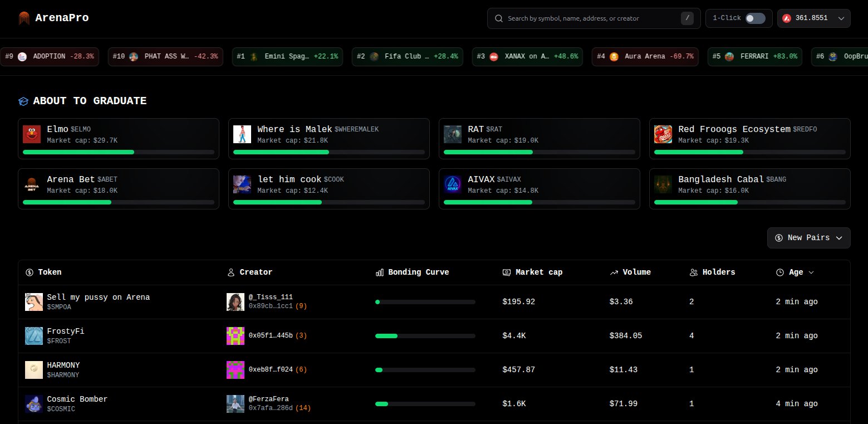Screen dimensions: 868x424
Task: Open the New Pairs dropdown
Action: (x=808, y=238)
